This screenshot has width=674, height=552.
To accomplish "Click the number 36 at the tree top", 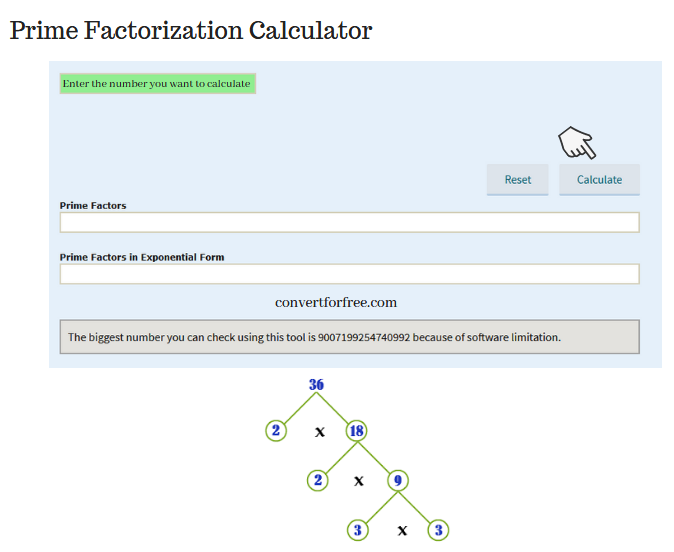I will point(316,384).
